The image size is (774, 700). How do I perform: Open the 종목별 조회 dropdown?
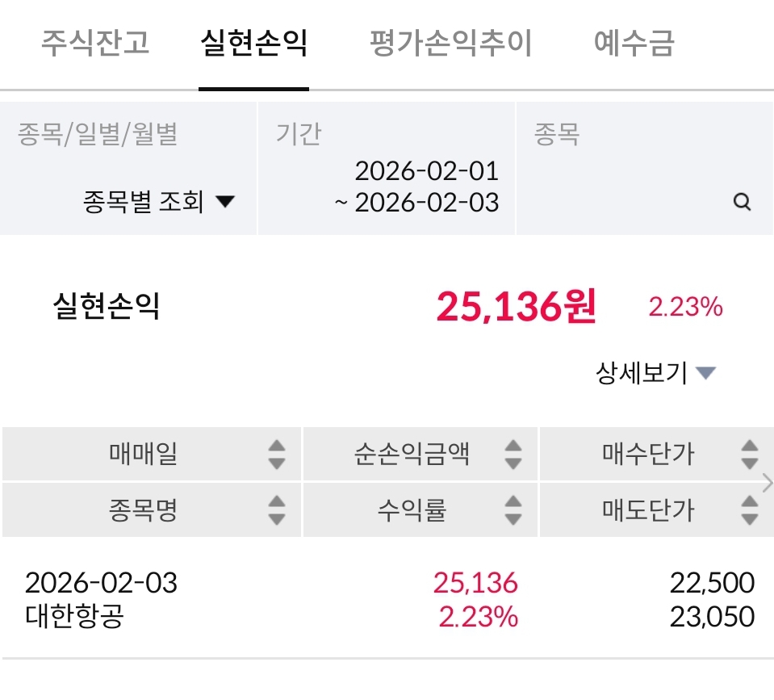tap(158, 201)
